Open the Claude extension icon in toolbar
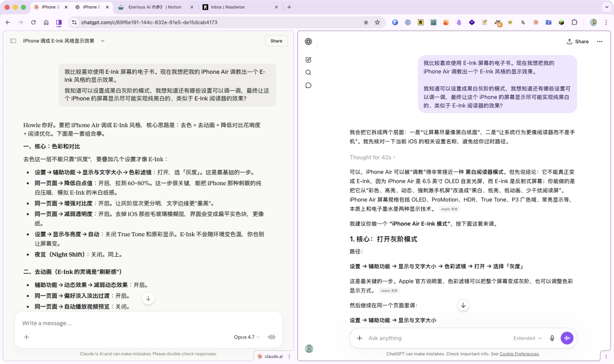Viewport: 614px width, 364px height. (536, 23)
